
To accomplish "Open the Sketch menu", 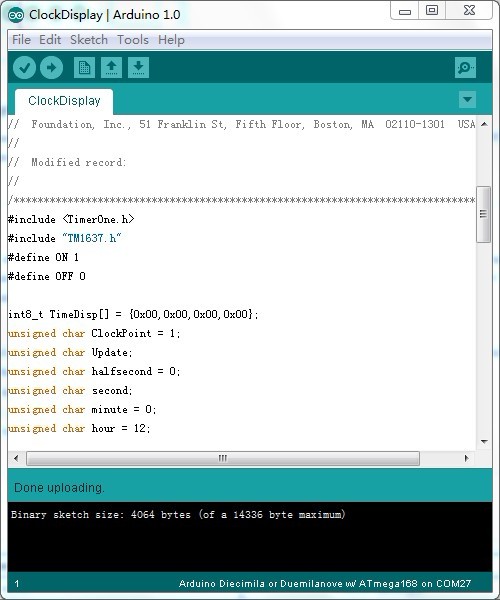I will (x=89, y=40).
